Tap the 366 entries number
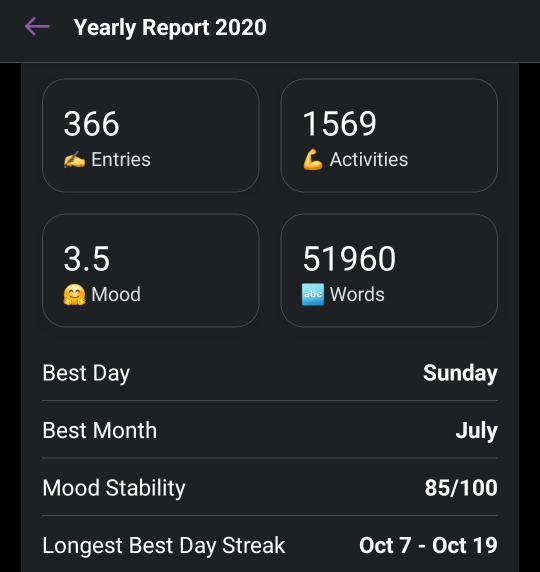 click(92, 124)
